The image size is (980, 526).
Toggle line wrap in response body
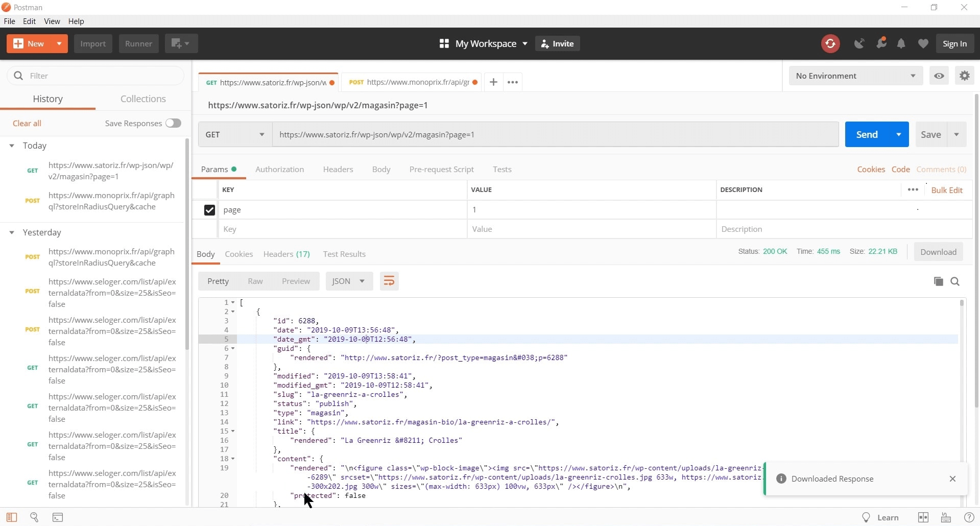[389, 281]
